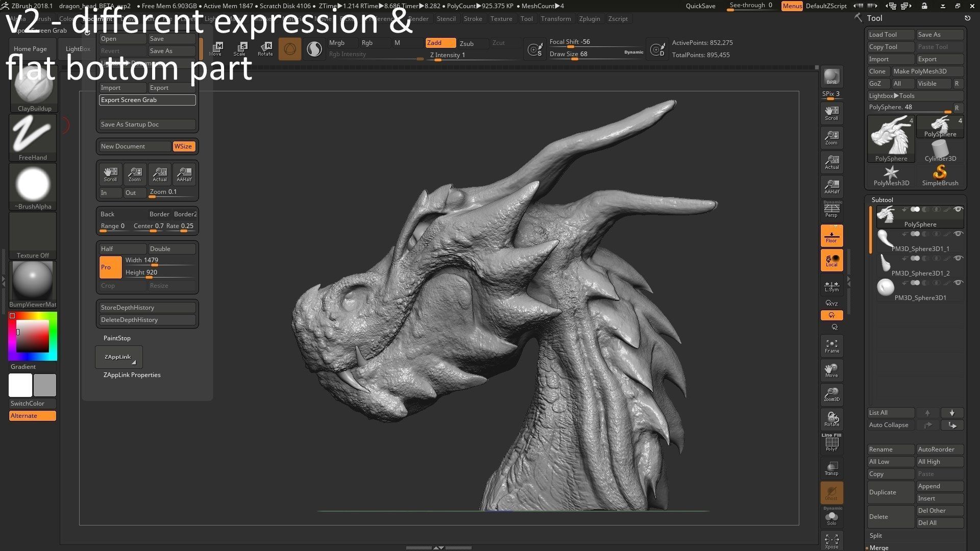
Task: Click the Width 1479 field
Action: click(x=159, y=261)
